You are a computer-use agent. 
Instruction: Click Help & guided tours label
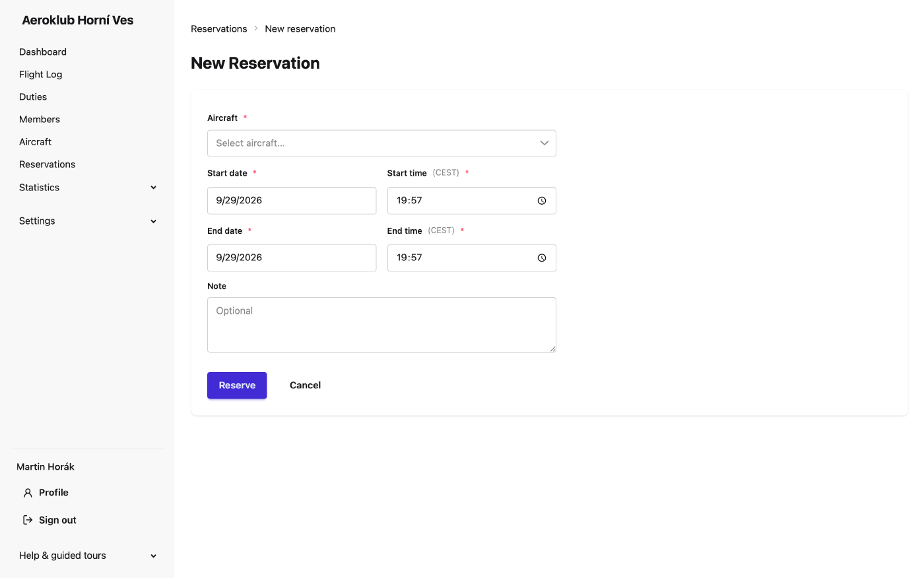pos(63,556)
